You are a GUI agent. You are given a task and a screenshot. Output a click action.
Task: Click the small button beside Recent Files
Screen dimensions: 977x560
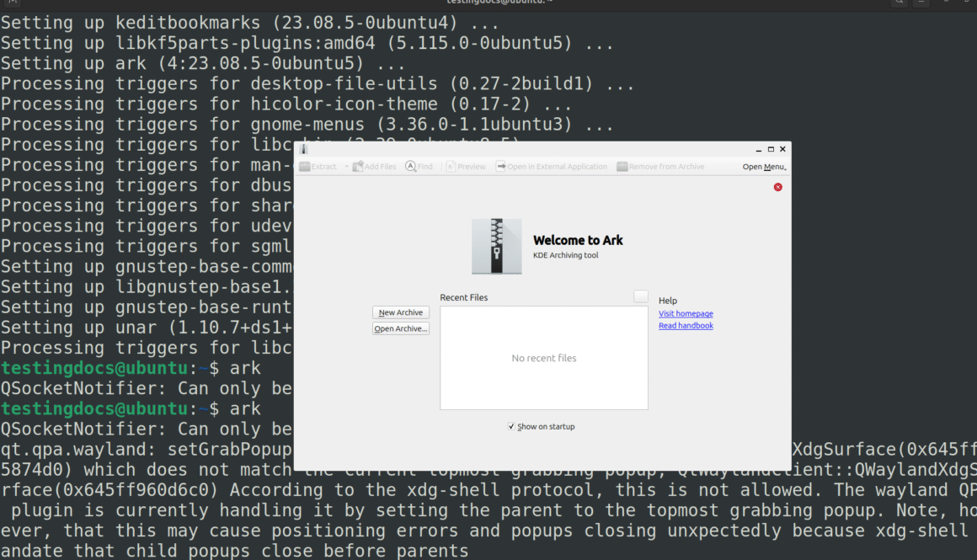point(641,296)
